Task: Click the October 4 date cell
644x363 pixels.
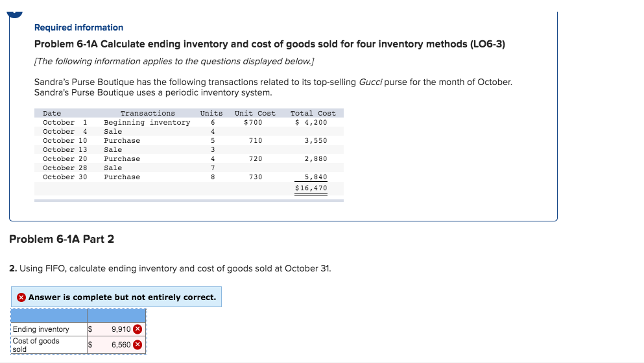Action: click(x=65, y=132)
